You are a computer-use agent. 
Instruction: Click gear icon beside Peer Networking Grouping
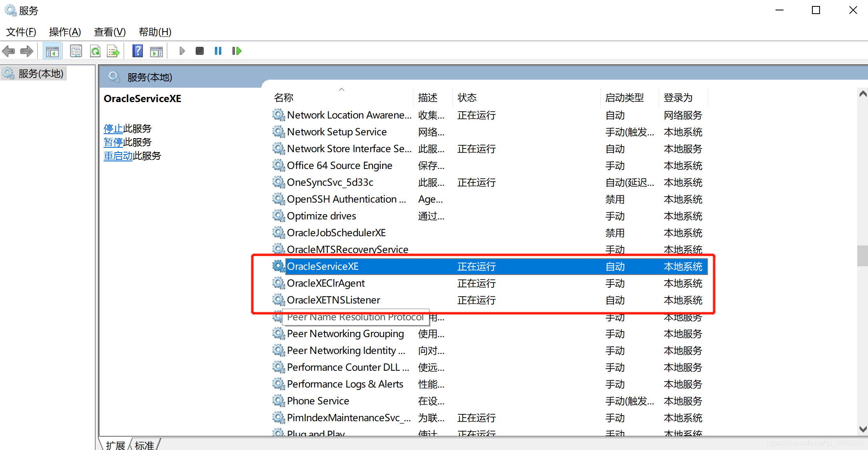coord(279,333)
